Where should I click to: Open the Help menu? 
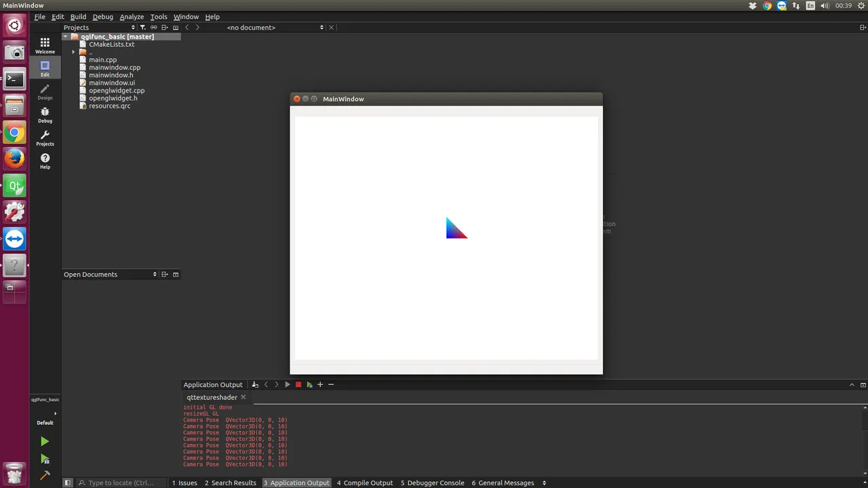coord(212,16)
